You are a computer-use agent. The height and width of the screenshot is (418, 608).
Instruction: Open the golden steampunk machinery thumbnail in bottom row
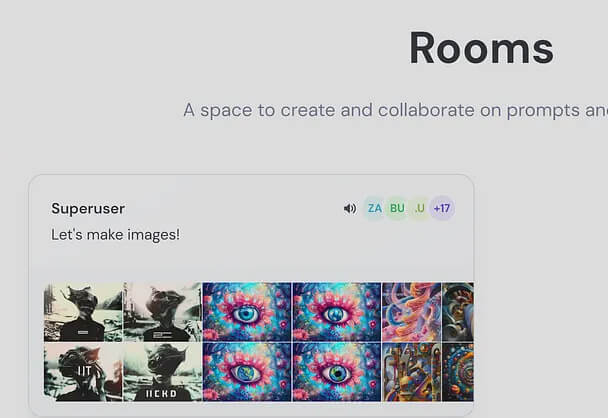pos(411,373)
